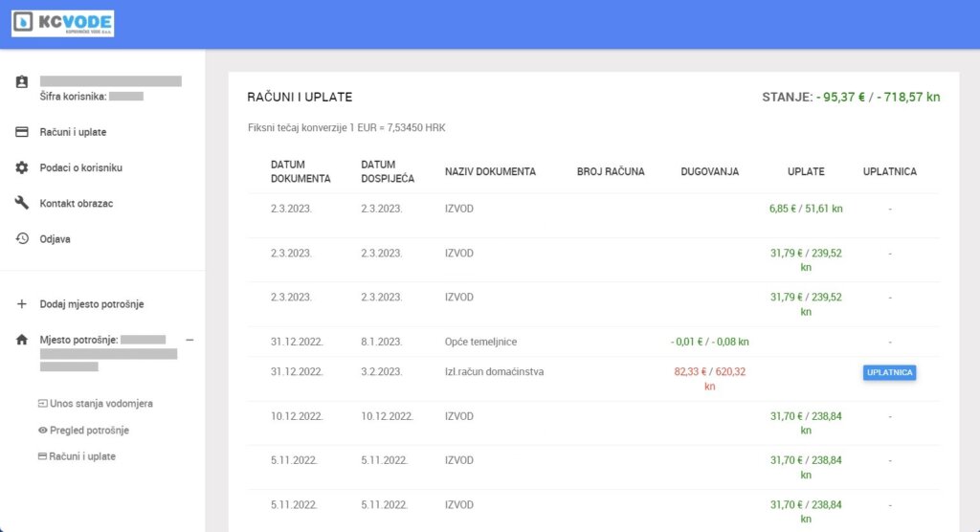The width and height of the screenshot is (980, 532).
Task: Click the credit card icon beside Računi i uplate
Action: pos(22,132)
